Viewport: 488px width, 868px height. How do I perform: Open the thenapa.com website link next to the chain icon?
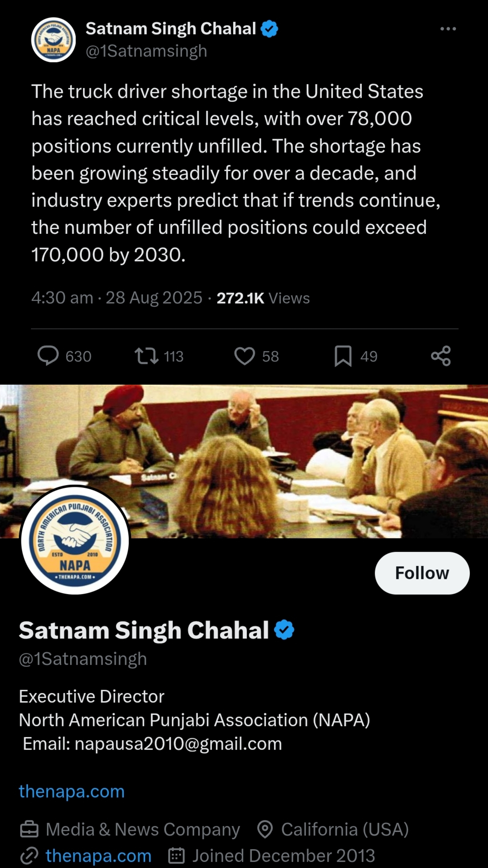point(98,855)
